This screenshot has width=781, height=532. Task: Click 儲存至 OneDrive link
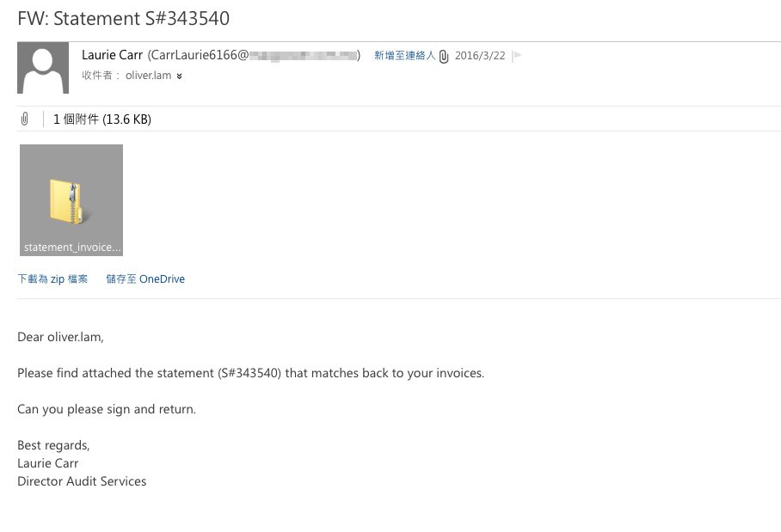click(x=145, y=278)
